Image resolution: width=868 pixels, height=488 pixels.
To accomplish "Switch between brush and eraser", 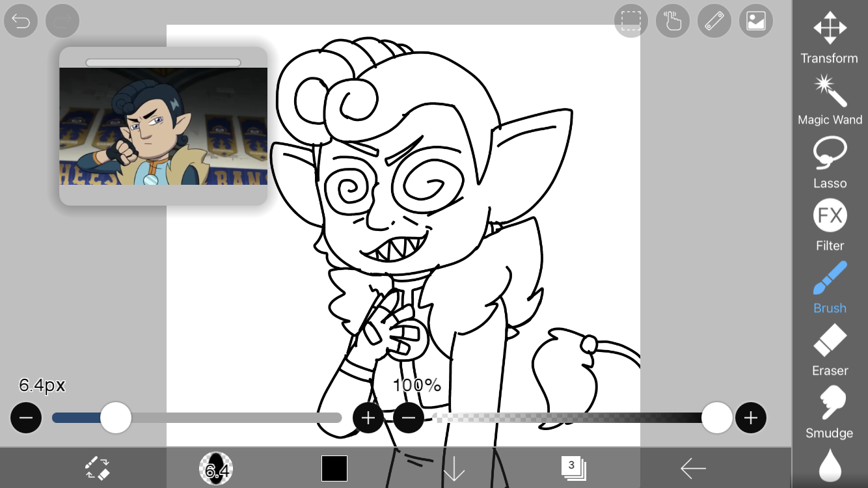I will 98,468.
